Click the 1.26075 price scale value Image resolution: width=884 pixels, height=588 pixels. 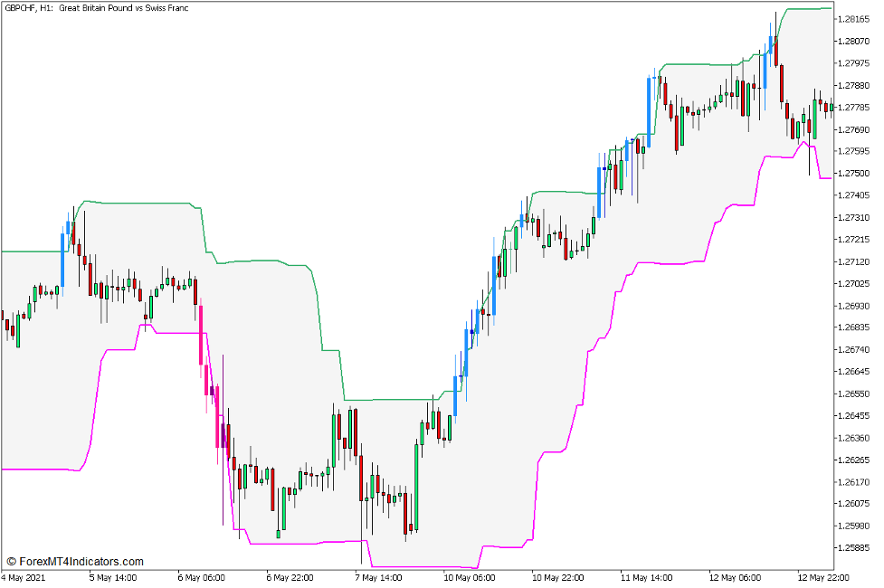[x=855, y=504]
